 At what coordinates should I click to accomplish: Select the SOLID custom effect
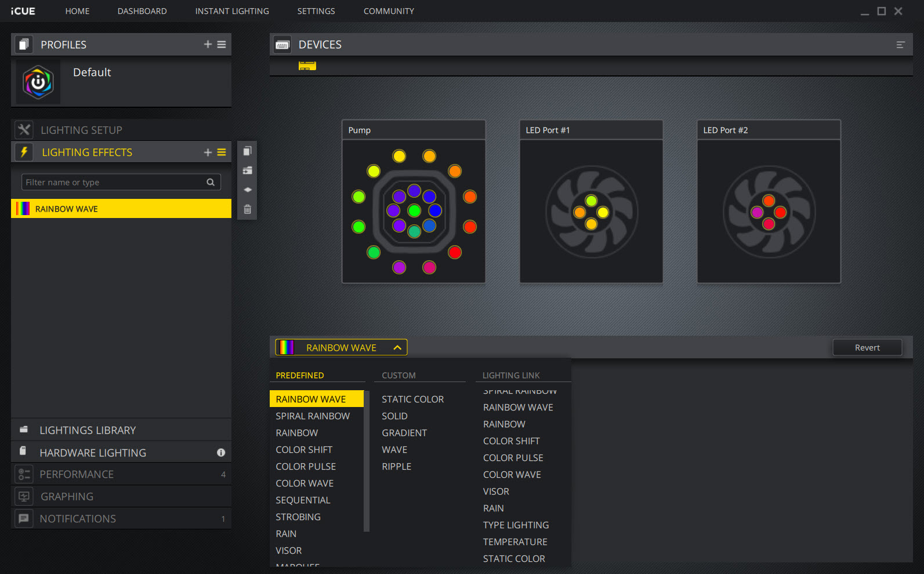394,416
